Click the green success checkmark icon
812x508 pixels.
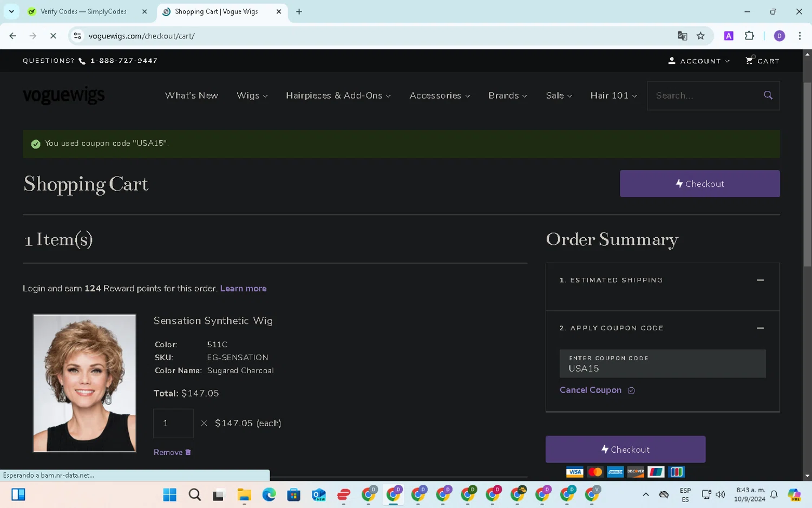pos(36,144)
